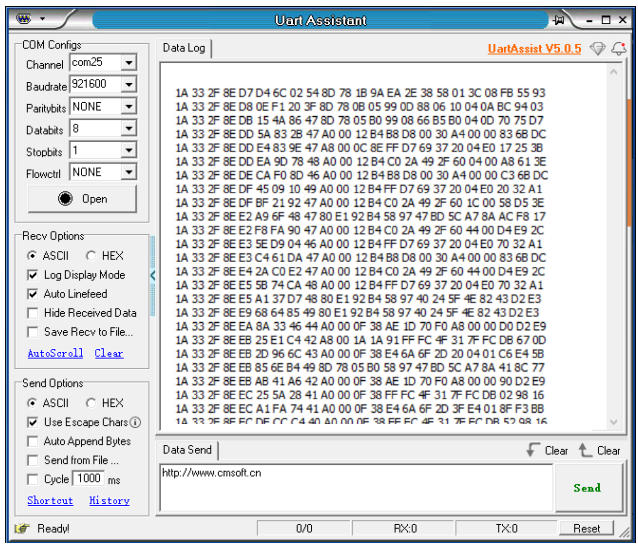Switch to the Data Log tab
This screenshot has height=547, width=638.
coord(184,48)
